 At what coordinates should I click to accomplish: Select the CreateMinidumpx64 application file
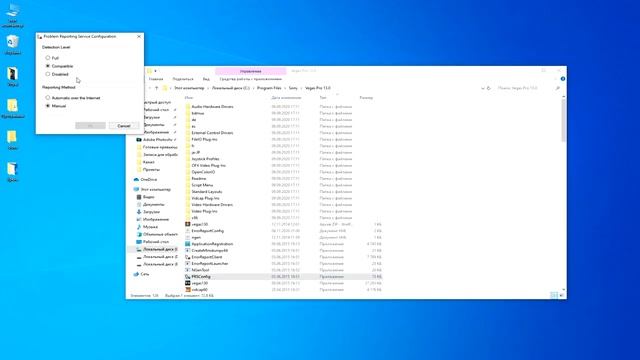point(209,250)
